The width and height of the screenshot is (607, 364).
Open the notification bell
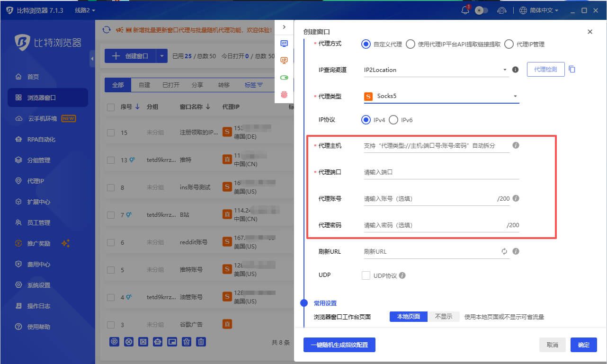tap(465, 10)
